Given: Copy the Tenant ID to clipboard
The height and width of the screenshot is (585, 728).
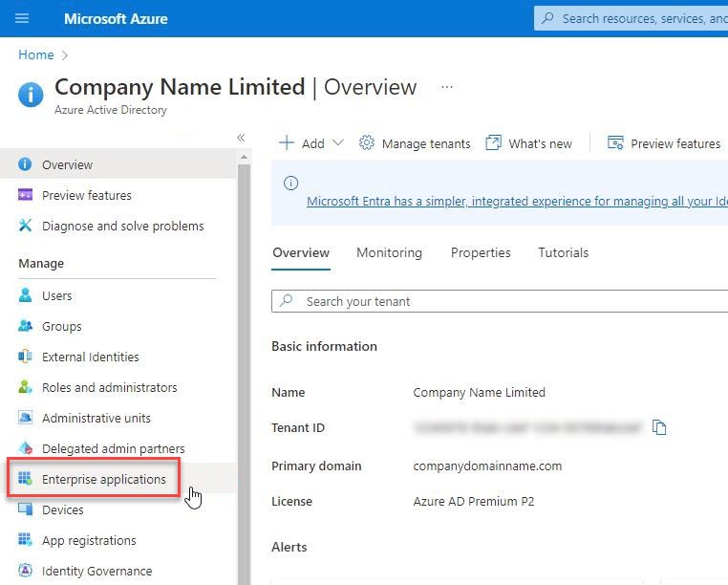Looking at the screenshot, I should tap(659, 427).
